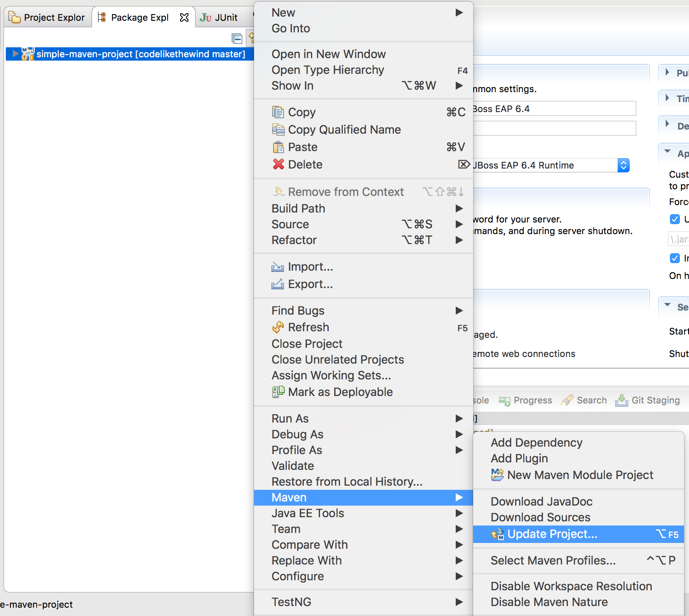Click the Mark as Deployable icon
The height and width of the screenshot is (616, 689).
pyautogui.click(x=279, y=392)
